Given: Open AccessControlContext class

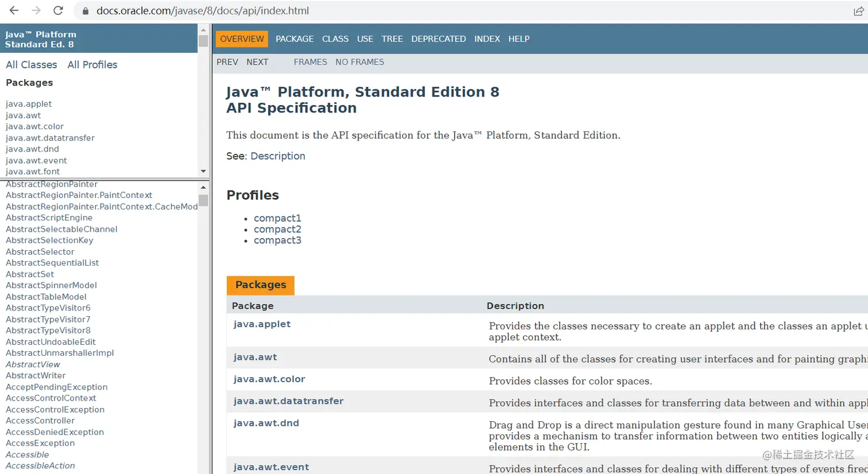Looking at the screenshot, I should tap(51, 398).
